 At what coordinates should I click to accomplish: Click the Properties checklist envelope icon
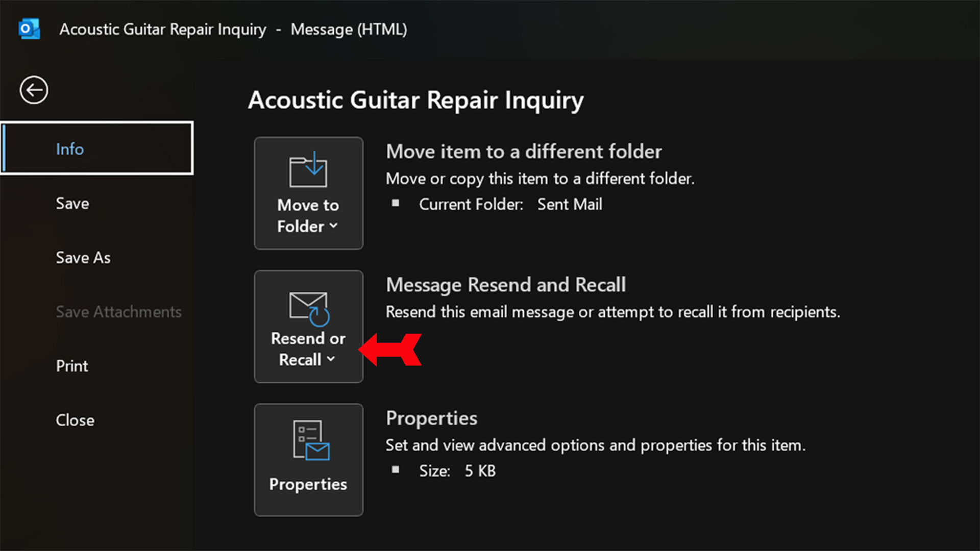point(310,440)
